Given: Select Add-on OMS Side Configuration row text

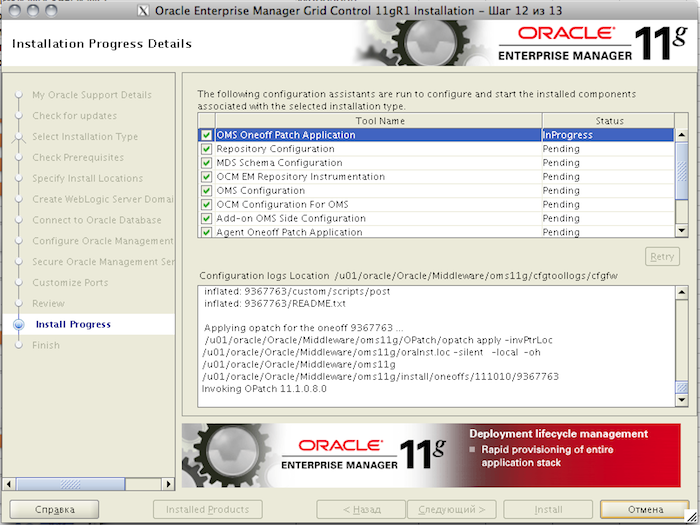Looking at the screenshot, I should [291, 218].
